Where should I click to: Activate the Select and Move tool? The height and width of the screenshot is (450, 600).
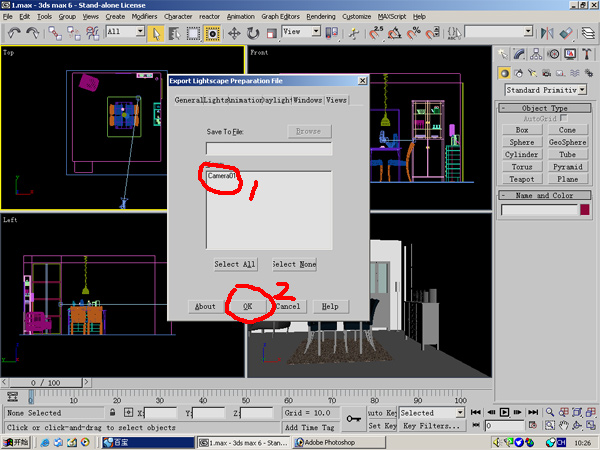233,33
